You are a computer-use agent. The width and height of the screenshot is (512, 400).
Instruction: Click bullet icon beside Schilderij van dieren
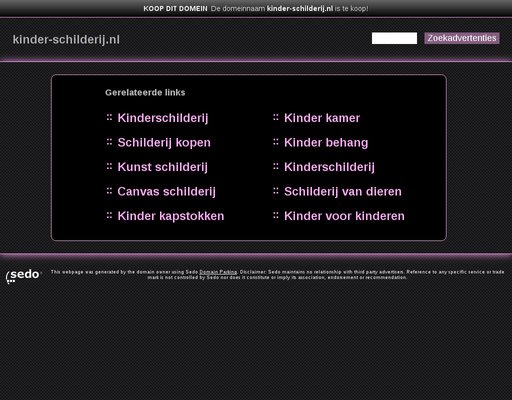pyautogui.click(x=276, y=191)
